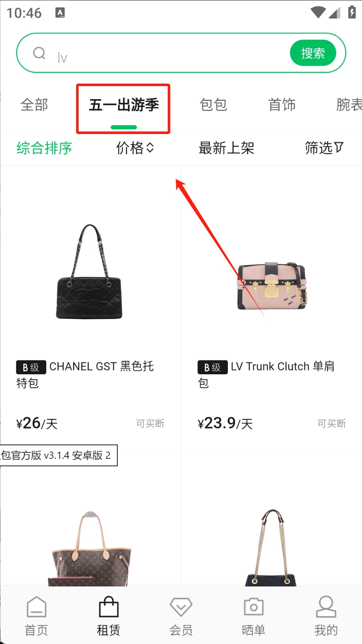Click the green 搜索 button
Screen dimensions: 362x644
[x=313, y=53]
